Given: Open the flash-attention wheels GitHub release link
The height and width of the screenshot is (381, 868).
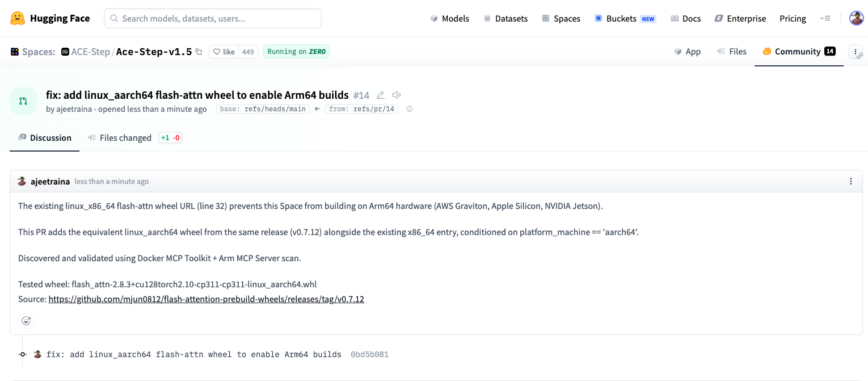Looking at the screenshot, I should pos(206,299).
